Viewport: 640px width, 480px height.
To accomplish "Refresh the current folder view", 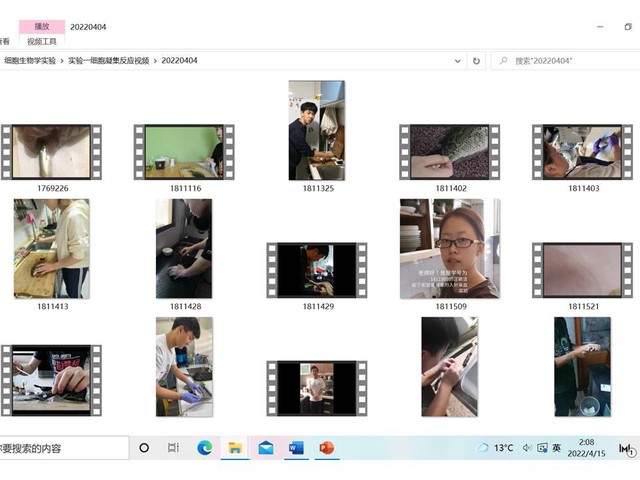I will pos(476,61).
